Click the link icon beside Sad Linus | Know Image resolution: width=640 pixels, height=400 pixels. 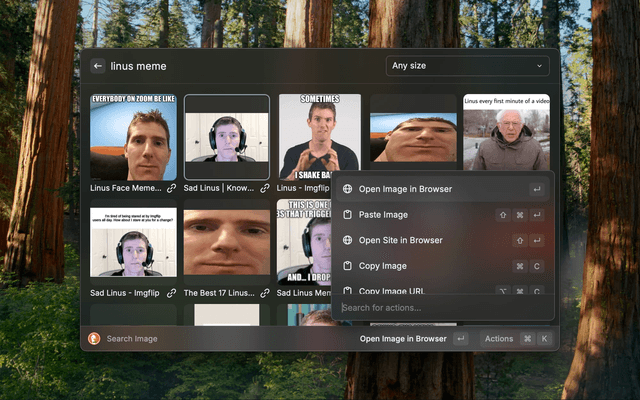click(x=265, y=188)
